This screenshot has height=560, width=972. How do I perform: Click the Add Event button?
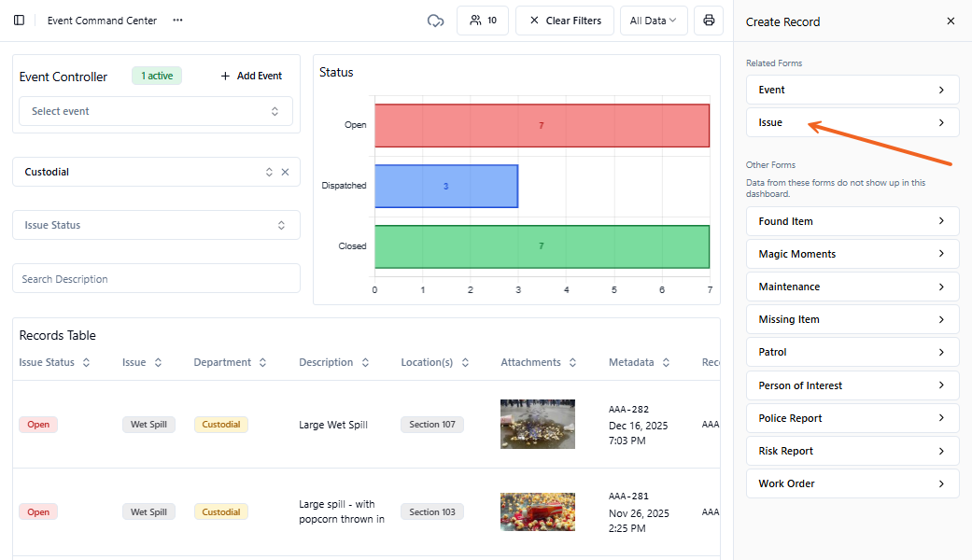tap(251, 76)
